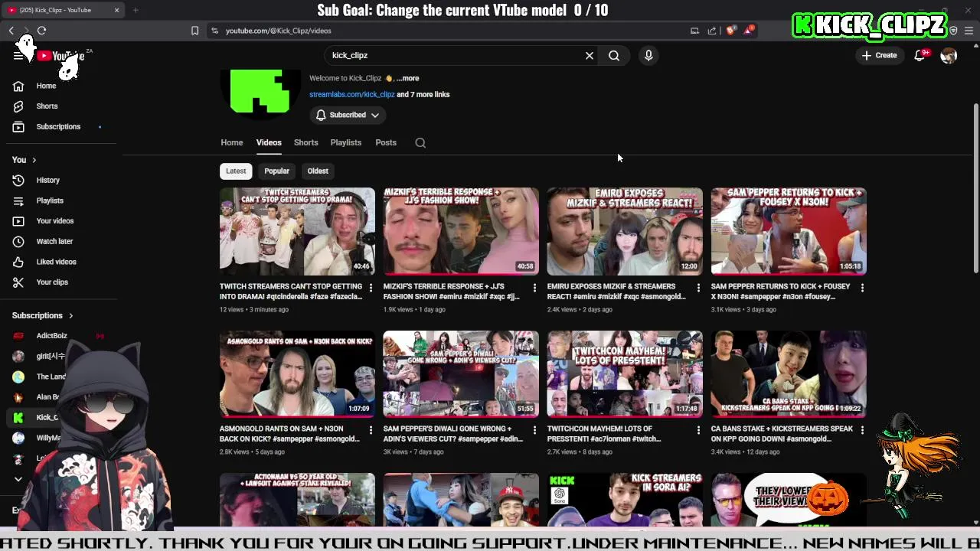Viewport: 980px width, 551px height.
Task: Open a new browser tab
Action: point(136,10)
